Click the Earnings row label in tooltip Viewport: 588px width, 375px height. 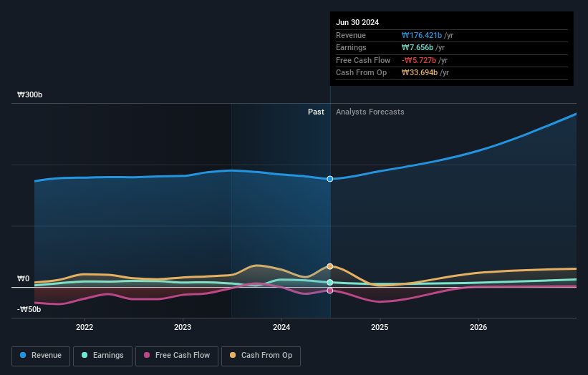click(351, 47)
